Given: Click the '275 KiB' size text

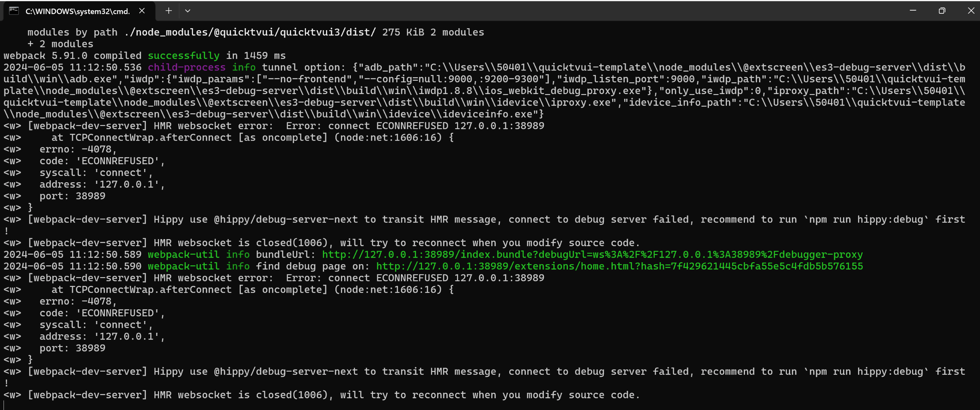Looking at the screenshot, I should (x=403, y=32).
